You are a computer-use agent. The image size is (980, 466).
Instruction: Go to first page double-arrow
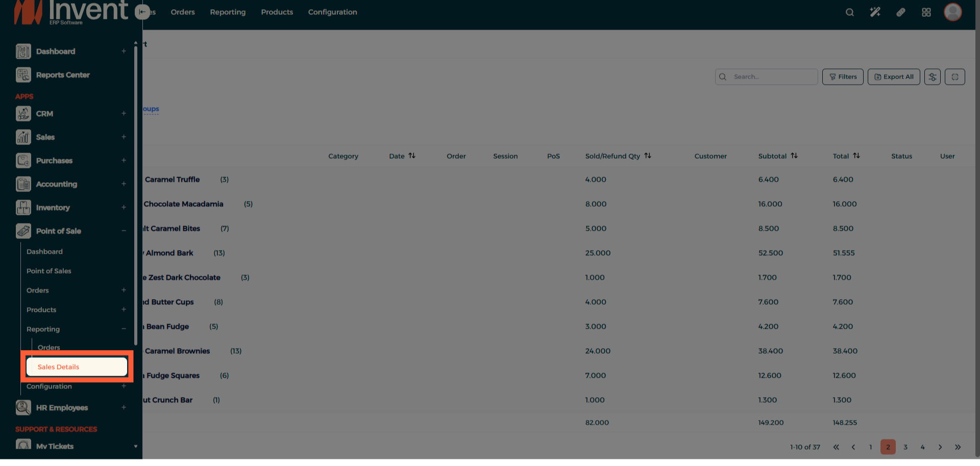click(x=836, y=447)
